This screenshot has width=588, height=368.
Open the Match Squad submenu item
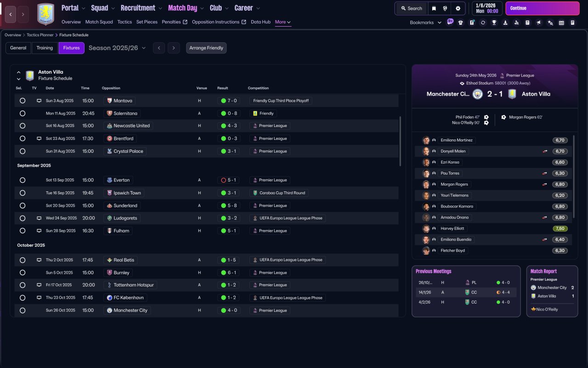click(x=99, y=22)
